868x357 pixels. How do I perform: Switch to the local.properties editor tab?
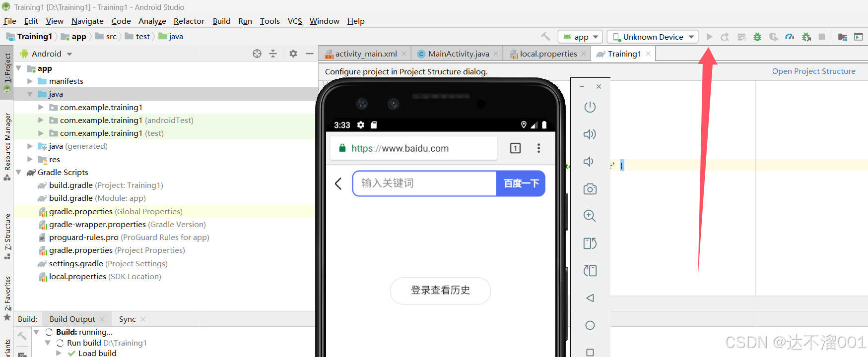548,54
